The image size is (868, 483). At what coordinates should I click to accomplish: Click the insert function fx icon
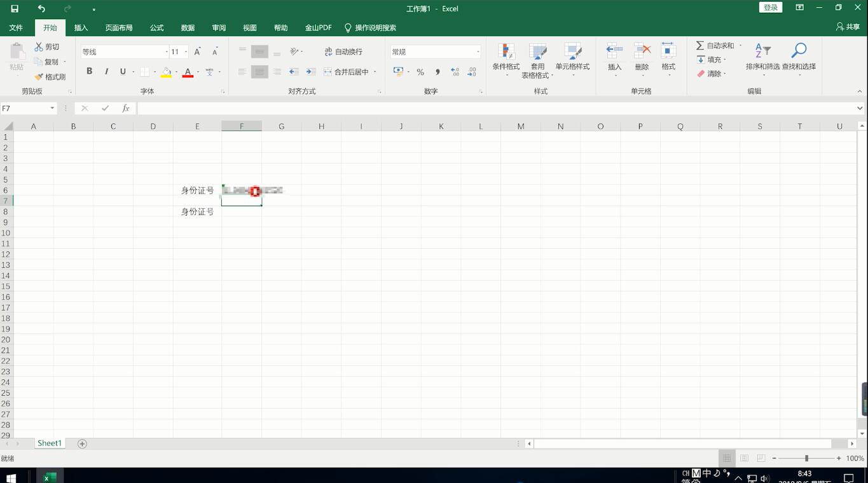tap(126, 108)
